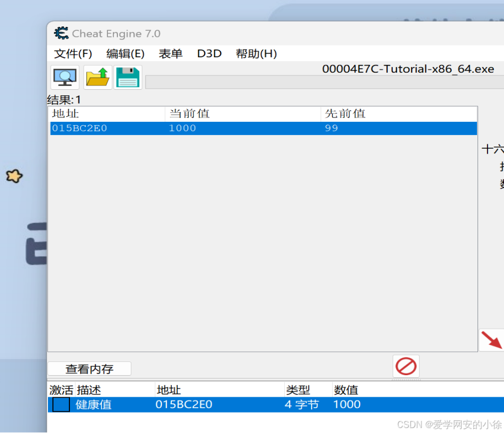Click the value 1000 in address table

click(x=347, y=404)
